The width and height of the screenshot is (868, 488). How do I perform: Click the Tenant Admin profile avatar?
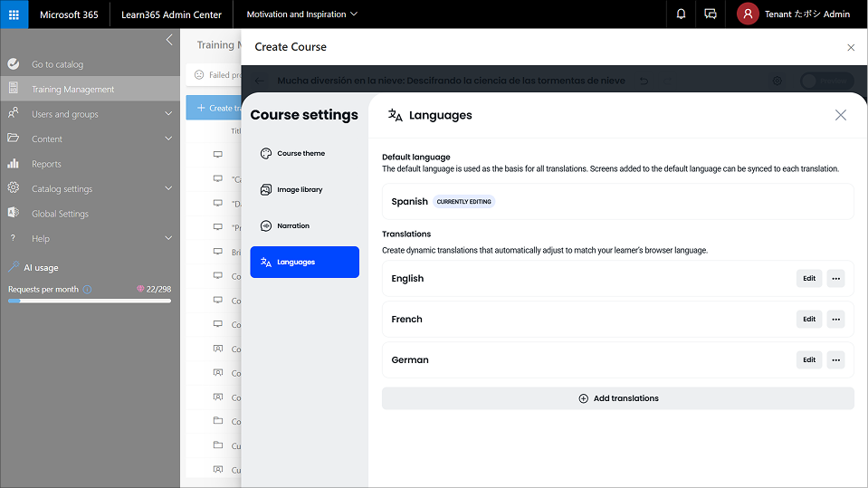[748, 14]
